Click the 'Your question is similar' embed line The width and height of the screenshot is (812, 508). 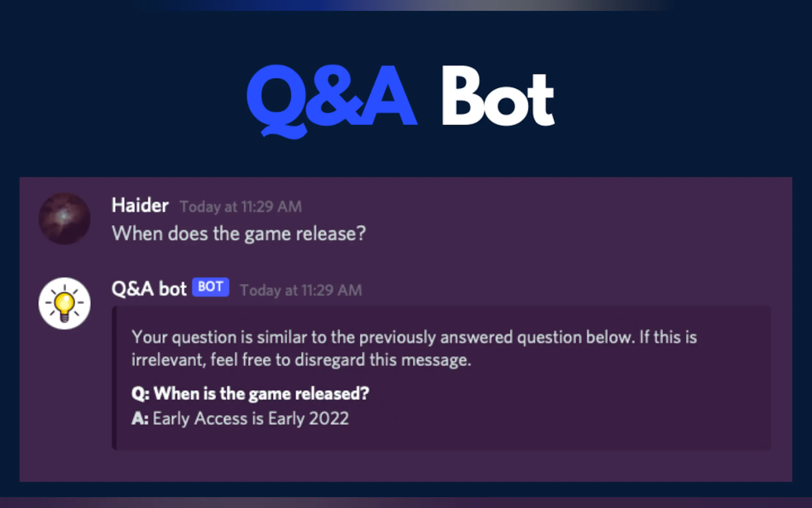414,337
